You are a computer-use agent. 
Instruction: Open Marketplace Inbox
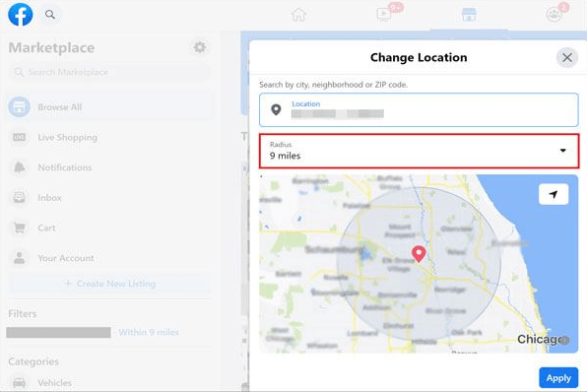pos(109,198)
